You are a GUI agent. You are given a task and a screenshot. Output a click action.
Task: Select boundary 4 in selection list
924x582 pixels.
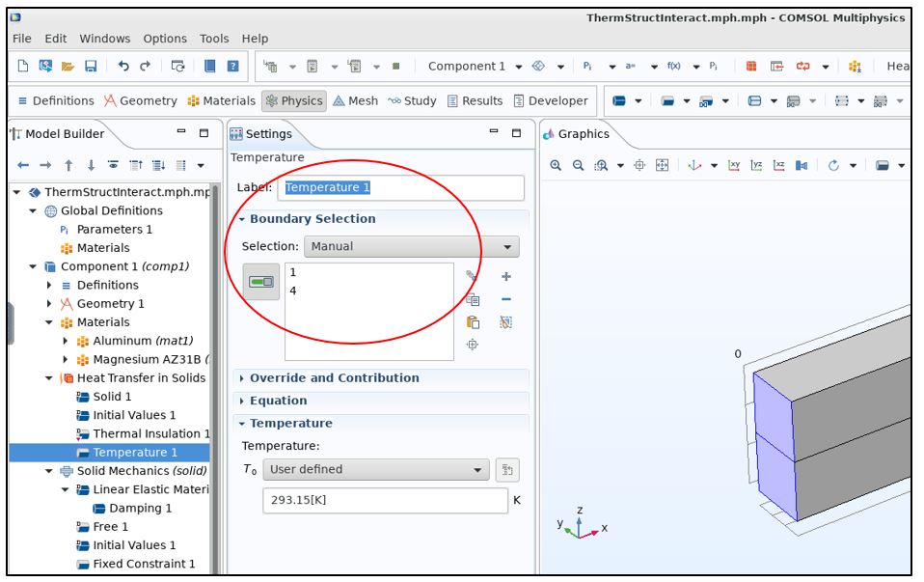(293, 291)
